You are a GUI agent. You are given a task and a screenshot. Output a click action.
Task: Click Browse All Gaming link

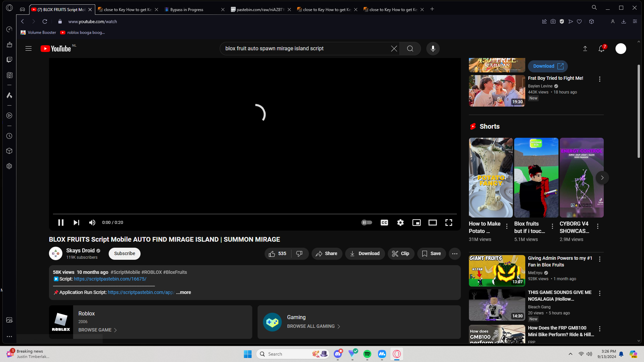pos(314,326)
